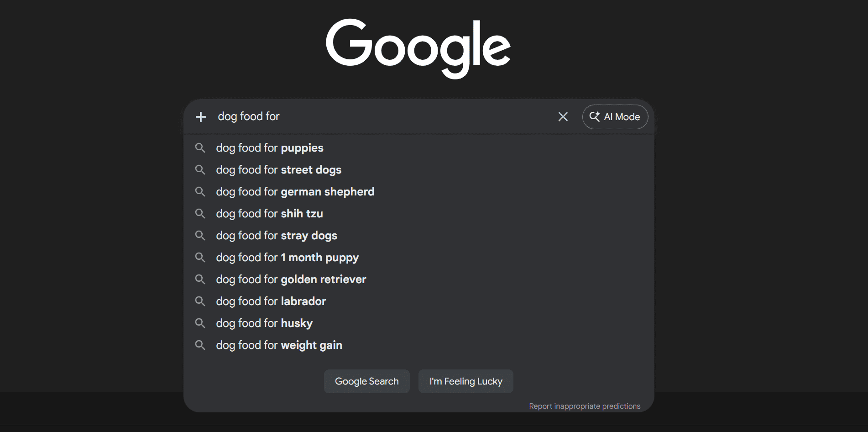Select the 'dog food for golden retriever' suggestion

[x=291, y=279]
